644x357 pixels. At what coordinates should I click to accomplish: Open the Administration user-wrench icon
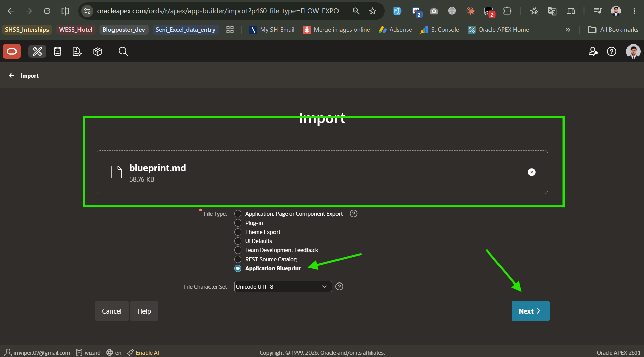pos(593,51)
